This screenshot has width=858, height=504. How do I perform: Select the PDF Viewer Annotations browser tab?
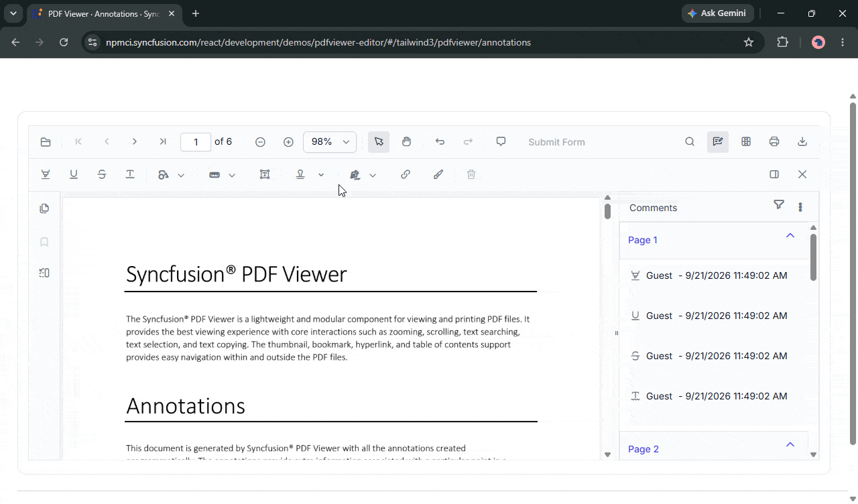(x=105, y=13)
